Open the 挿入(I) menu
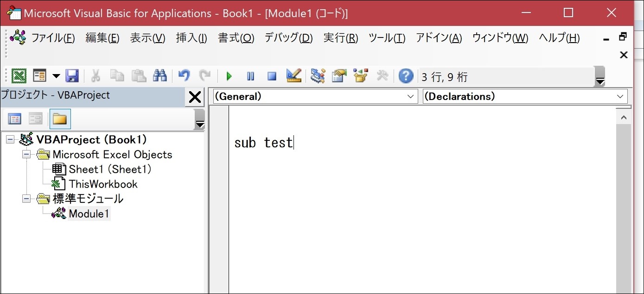The image size is (644, 294). (191, 38)
